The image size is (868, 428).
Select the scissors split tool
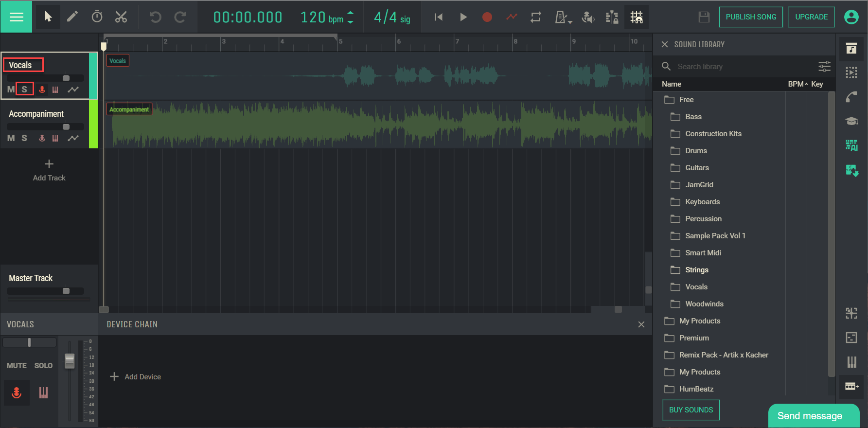(x=121, y=17)
